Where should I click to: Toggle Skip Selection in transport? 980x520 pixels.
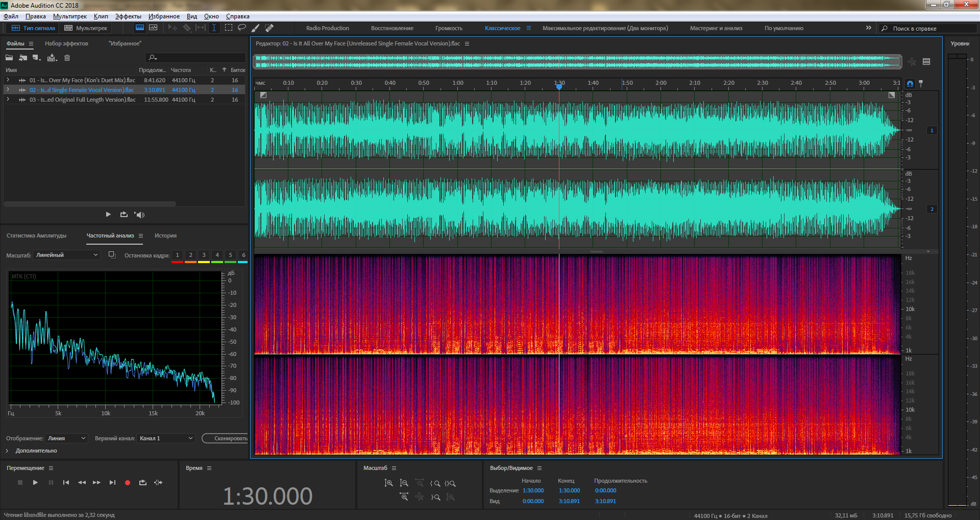(158, 482)
